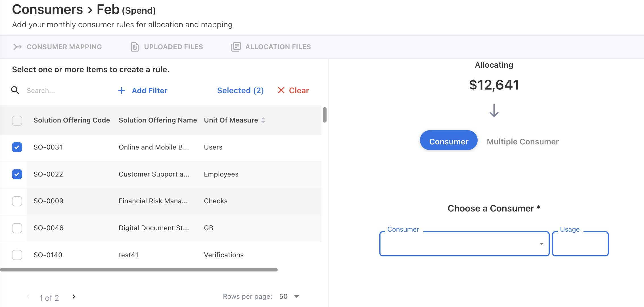The image size is (644, 307).
Task: Check the SO-0140 test41 checkbox
Action: pos(17,255)
